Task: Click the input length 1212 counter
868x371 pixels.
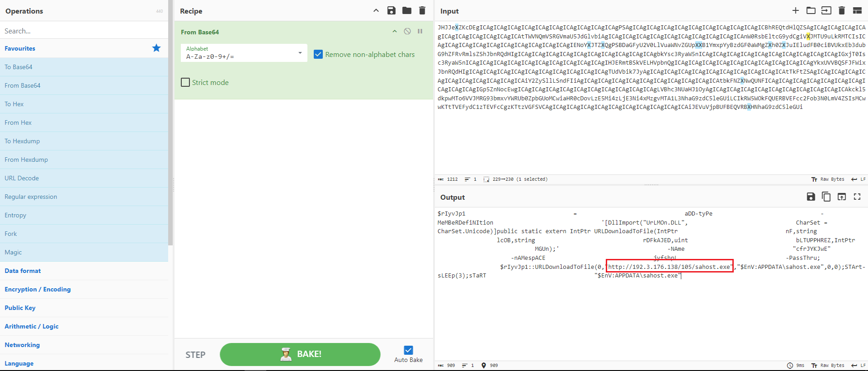Action: 448,179
